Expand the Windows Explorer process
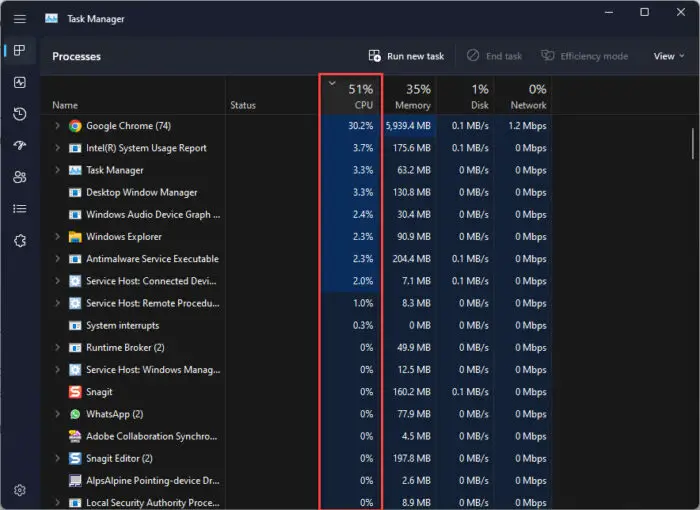The width and height of the screenshot is (700, 510). (x=57, y=237)
